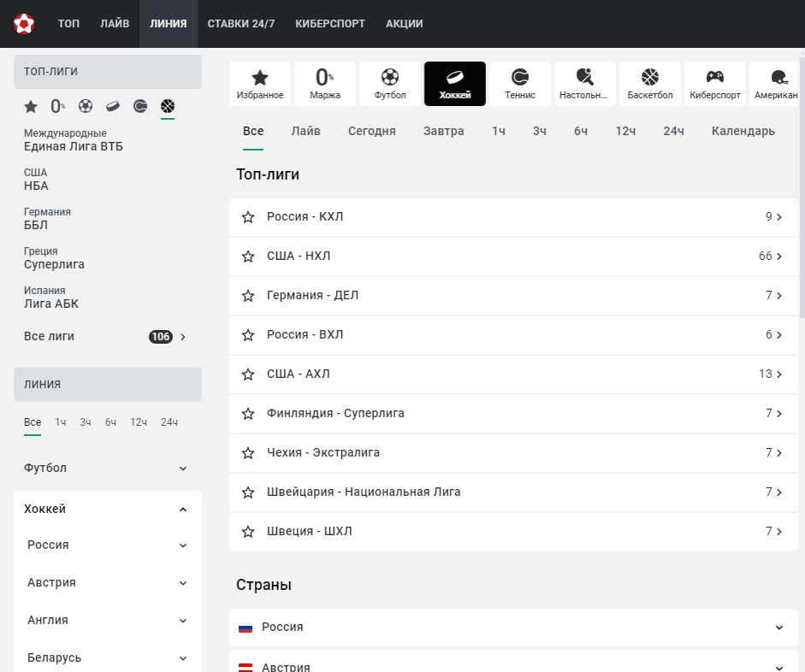Screen dimensions: 805x672
Task: Open the Избранное favorites category
Action: [x=260, y=84]
